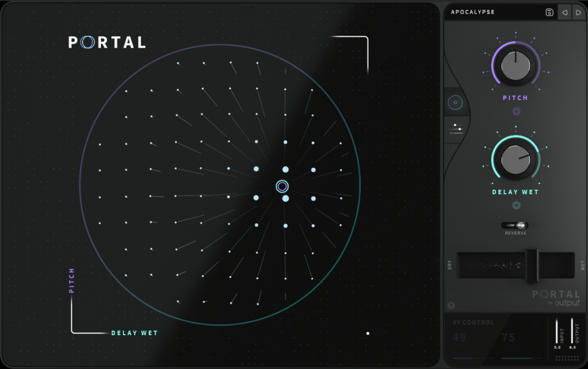Toggle the Reverse switch
This screenshot has width=588, height=369.
[515, 225]
